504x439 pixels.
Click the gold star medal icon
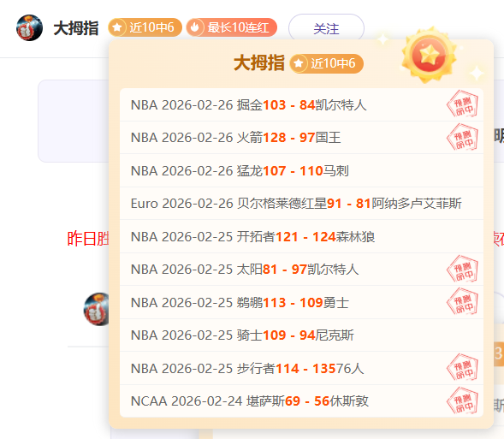(429, 56)
